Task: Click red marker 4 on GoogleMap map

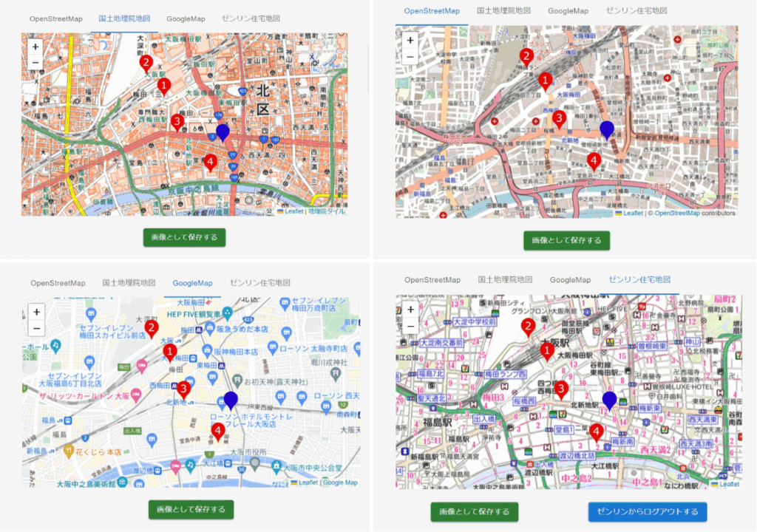Action: coord(218,432)
